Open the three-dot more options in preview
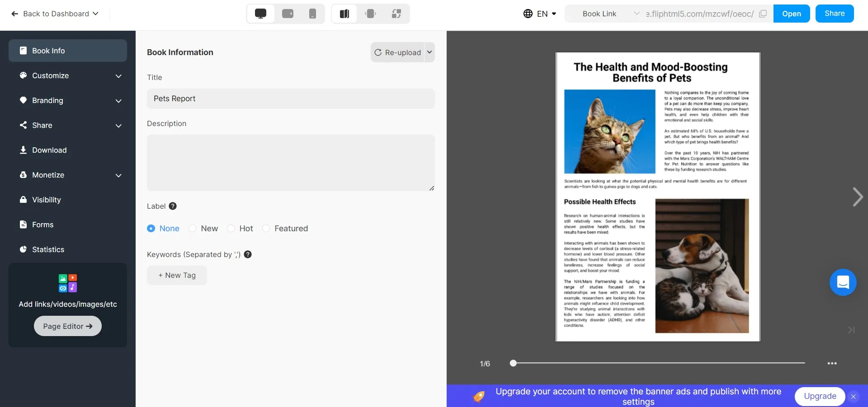The width and height of the screenshot is (868, 407). [832, 363]
